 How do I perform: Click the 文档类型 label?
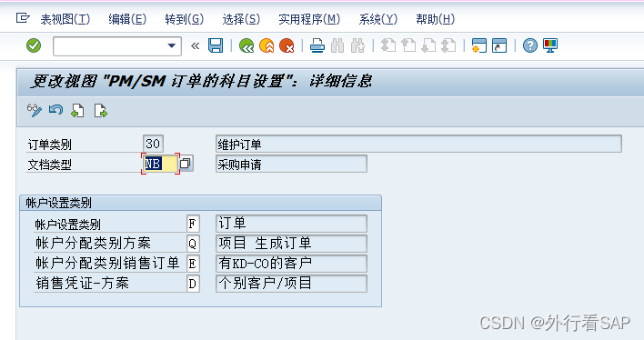point(50,165)
